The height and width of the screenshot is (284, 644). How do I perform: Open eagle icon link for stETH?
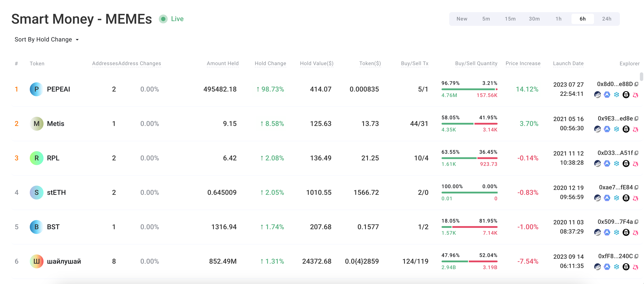coord(626,198)
